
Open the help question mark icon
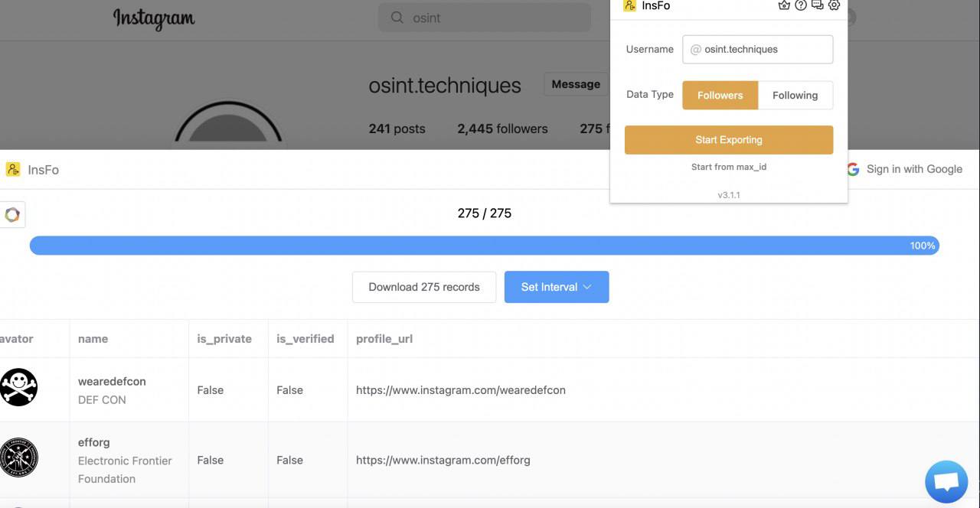[801, 5]
